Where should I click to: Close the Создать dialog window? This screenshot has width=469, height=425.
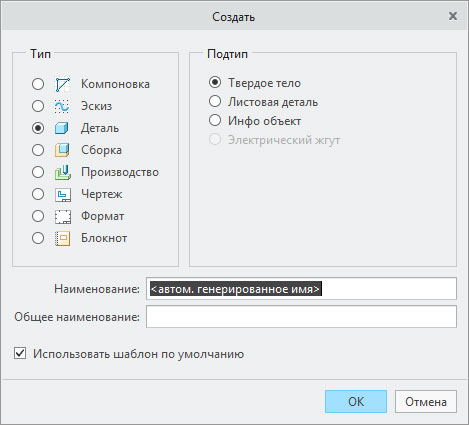tap(453, 16)
